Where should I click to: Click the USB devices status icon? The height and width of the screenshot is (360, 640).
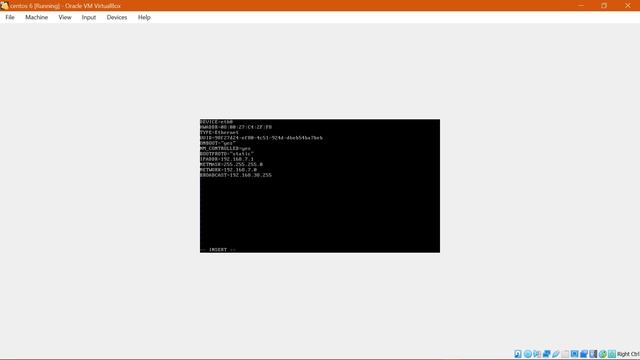click(556, 354)
